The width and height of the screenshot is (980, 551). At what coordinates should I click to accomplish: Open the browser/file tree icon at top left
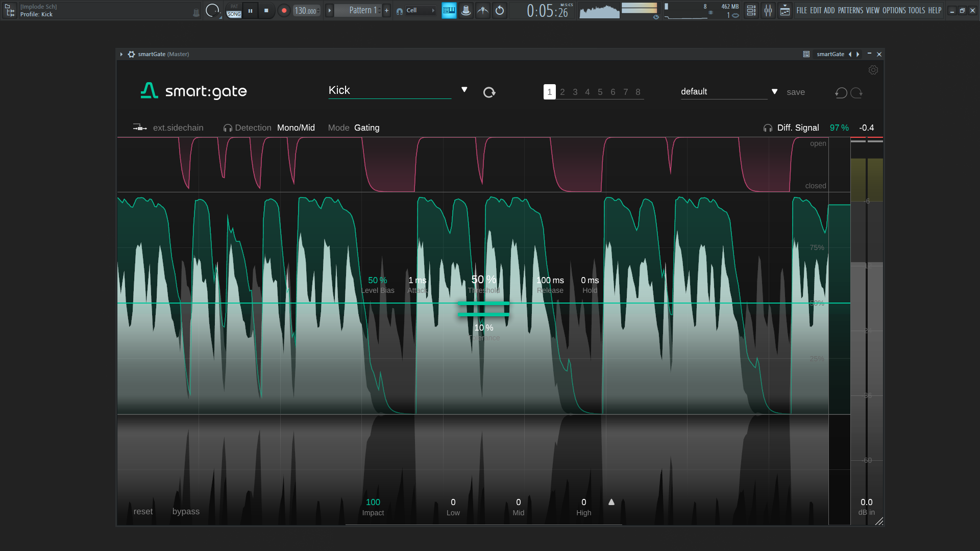click(x=10, y=10)
